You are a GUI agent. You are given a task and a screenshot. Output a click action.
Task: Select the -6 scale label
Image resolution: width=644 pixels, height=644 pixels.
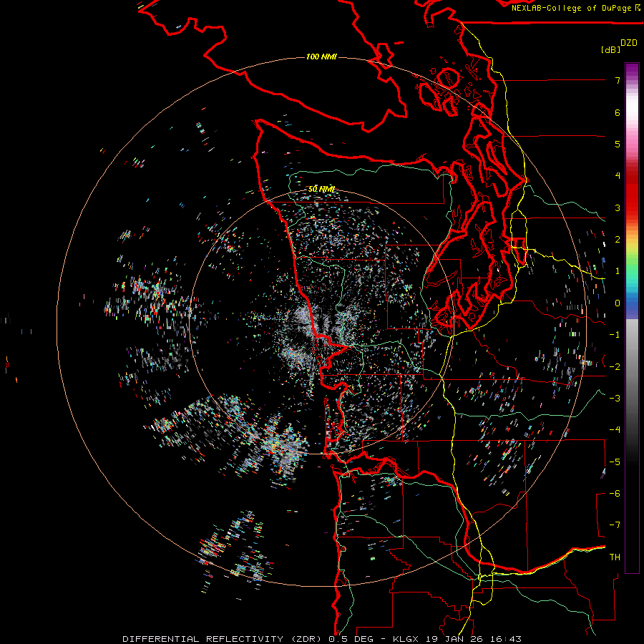tap(615, 493)
